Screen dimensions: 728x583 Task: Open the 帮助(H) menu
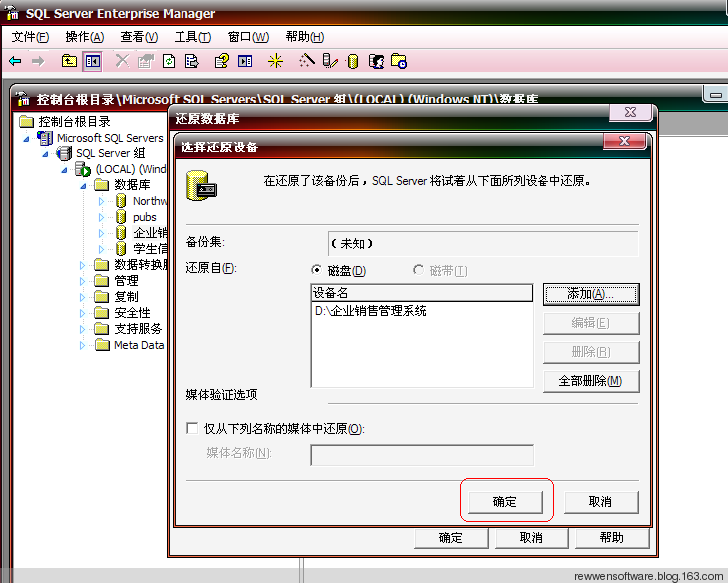[x=305, y=37]
